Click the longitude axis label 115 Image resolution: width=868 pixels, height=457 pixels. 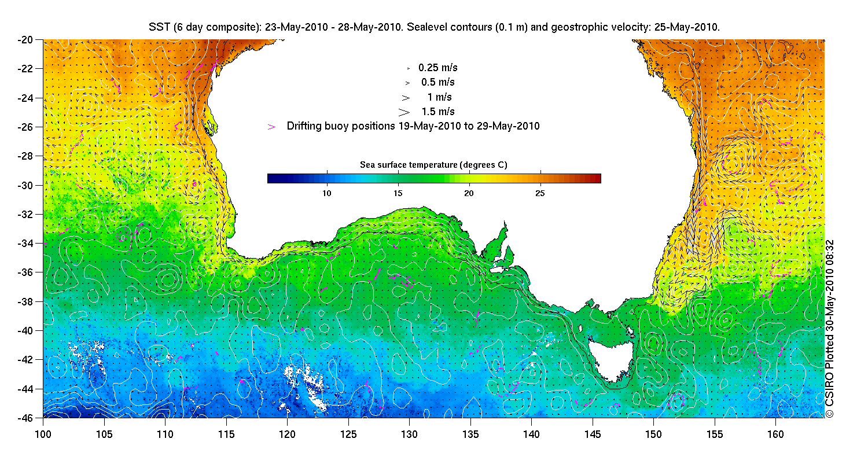[x=226, y=433]
